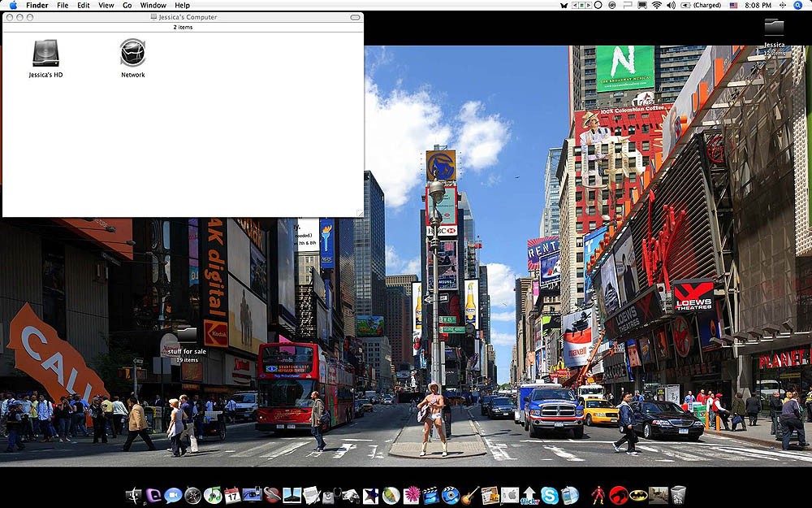Viewport: 812px width, 508px height.
Task: Open the Help menu
Action: (x=182, y=5)
